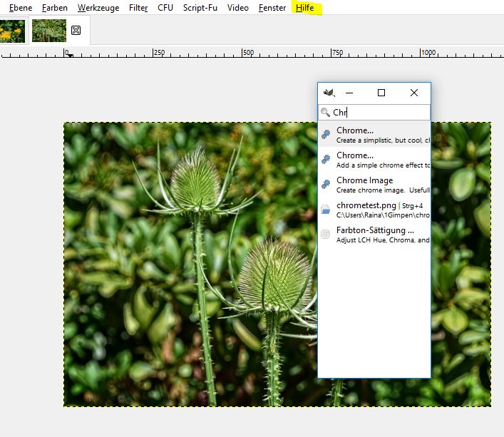Choose the Chrome Image search result
The image size is (504, 437).
point(364,180)
